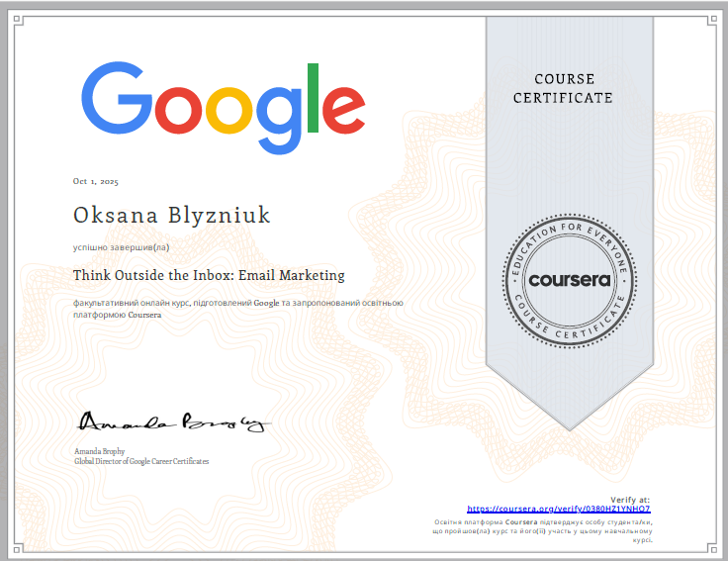Click the date 'Oct 1, 2025'
Screen dimensions: 728x561
tap(96, 181)
